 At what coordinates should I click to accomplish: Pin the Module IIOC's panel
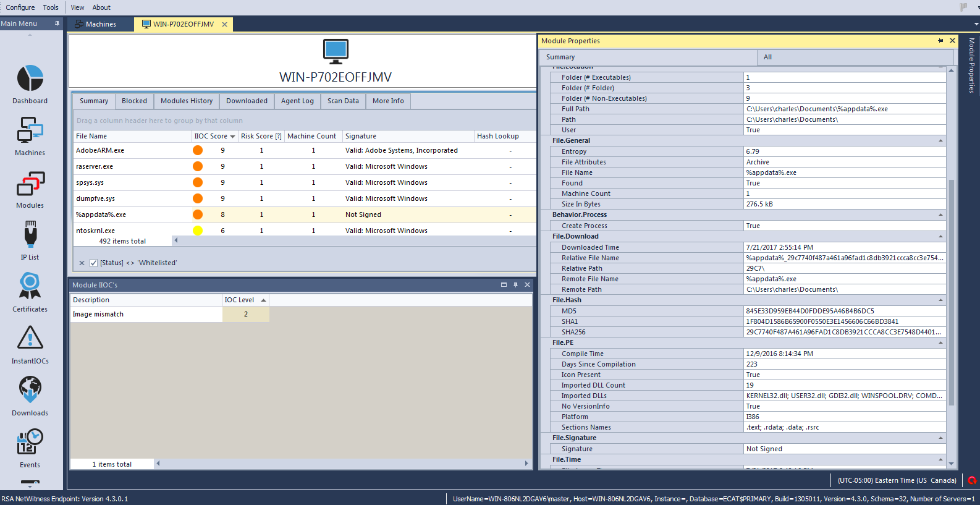515,285
